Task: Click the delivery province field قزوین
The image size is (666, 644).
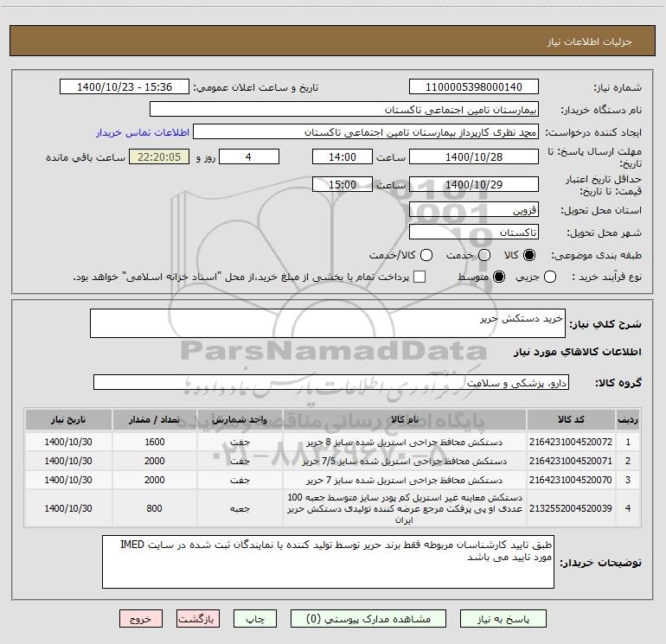Action: [474, 210]
